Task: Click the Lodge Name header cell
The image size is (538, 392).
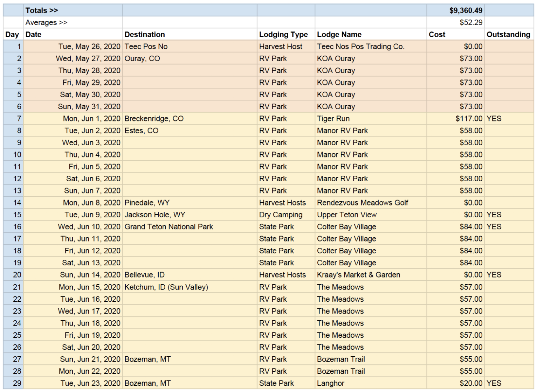Action: [x=339, y=34]
